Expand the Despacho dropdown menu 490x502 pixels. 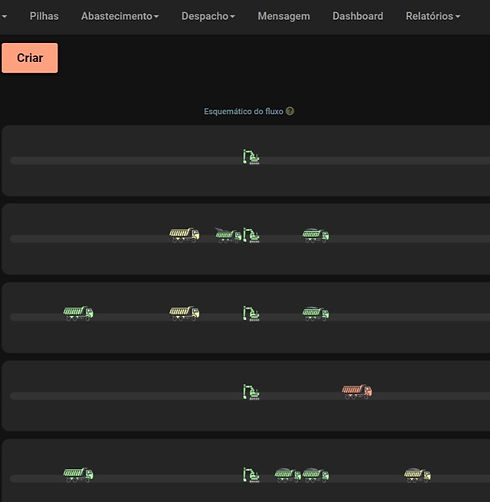pyautogui.click(x=208, y=16)
